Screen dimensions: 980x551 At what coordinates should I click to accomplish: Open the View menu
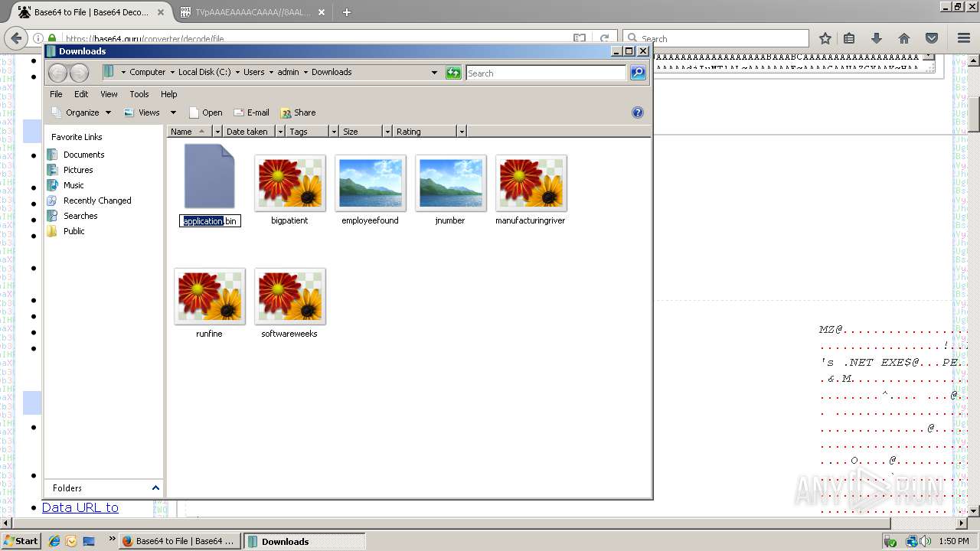(x=109, y=94)
